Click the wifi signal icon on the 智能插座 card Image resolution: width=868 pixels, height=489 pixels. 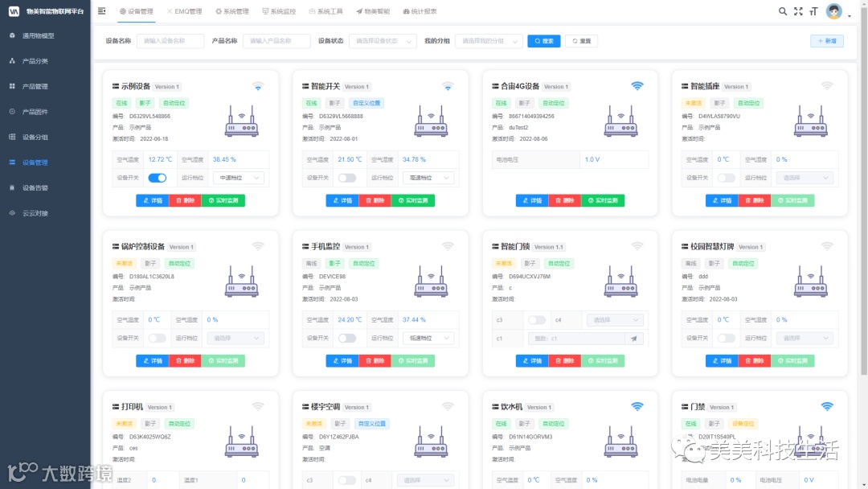coord(827,86)
